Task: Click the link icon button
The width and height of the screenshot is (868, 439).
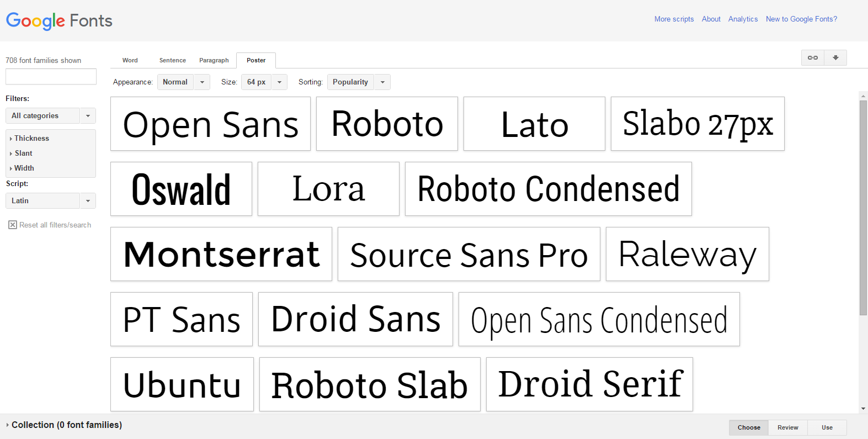Action: pos(813,58)
